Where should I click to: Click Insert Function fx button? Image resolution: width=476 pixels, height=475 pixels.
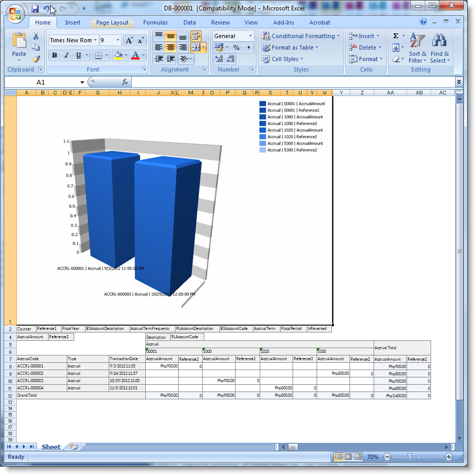(x=124, y=82)
